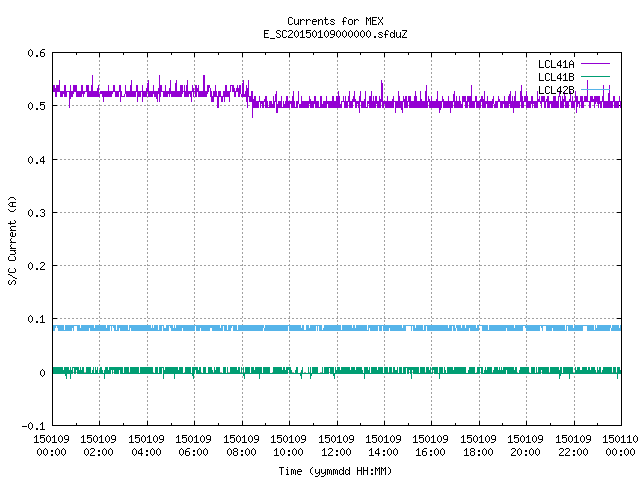Viewport: 640px width, 480px height.
Task: Click the LCL42B legend label
Action: pos(556,90)
